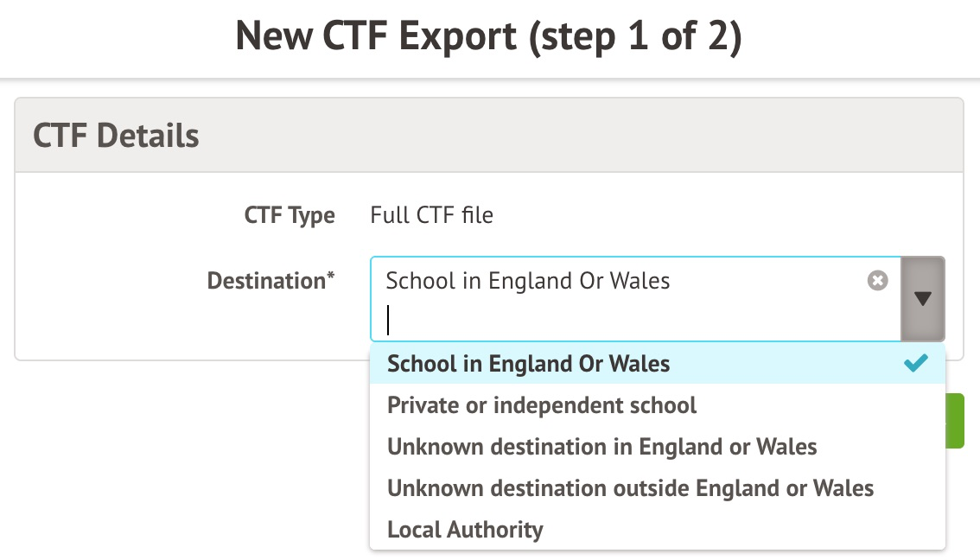980x560 pixels.
Task: Click the required asterisk next to Destination
Action: [331, 277]
